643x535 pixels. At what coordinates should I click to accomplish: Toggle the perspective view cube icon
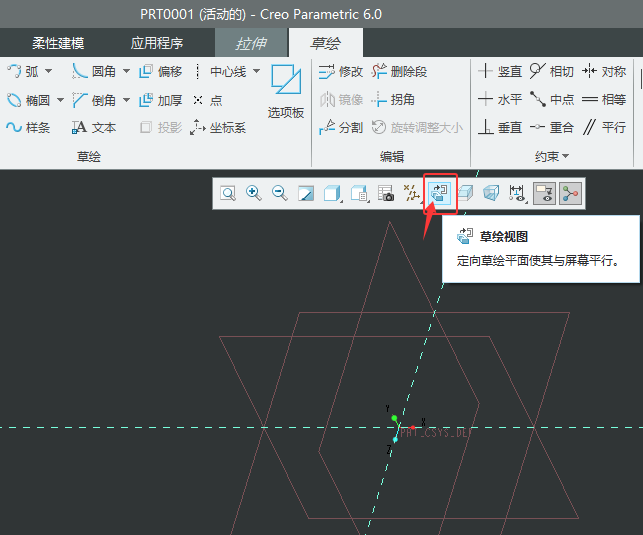(491, 194)
